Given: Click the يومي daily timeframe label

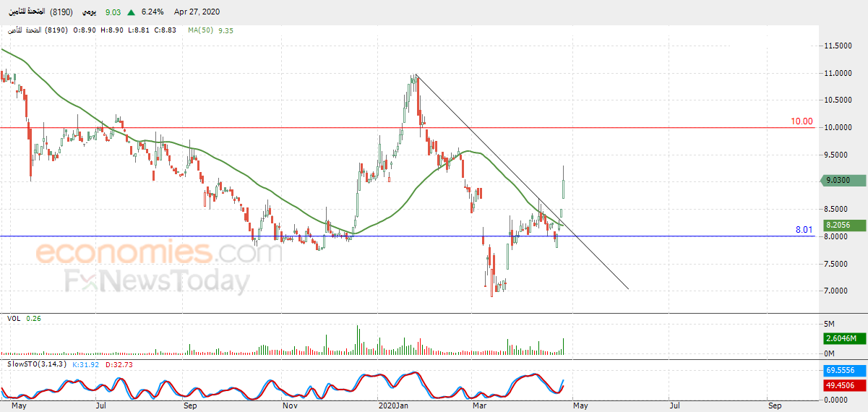Looking at the screenshot, I should [x=90, y=12].
